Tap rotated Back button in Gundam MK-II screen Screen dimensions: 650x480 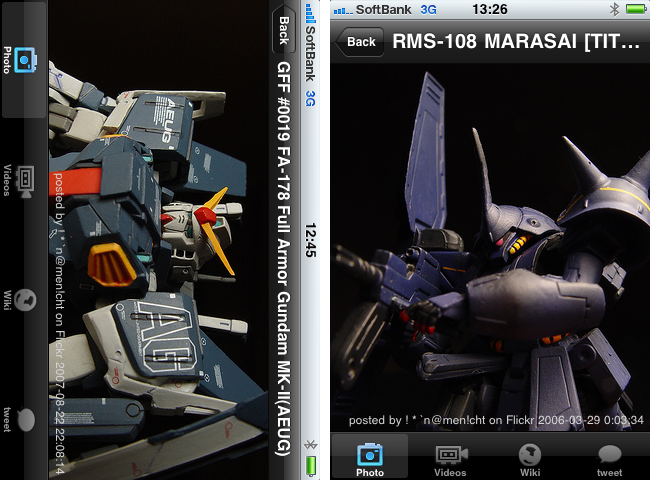284,29
